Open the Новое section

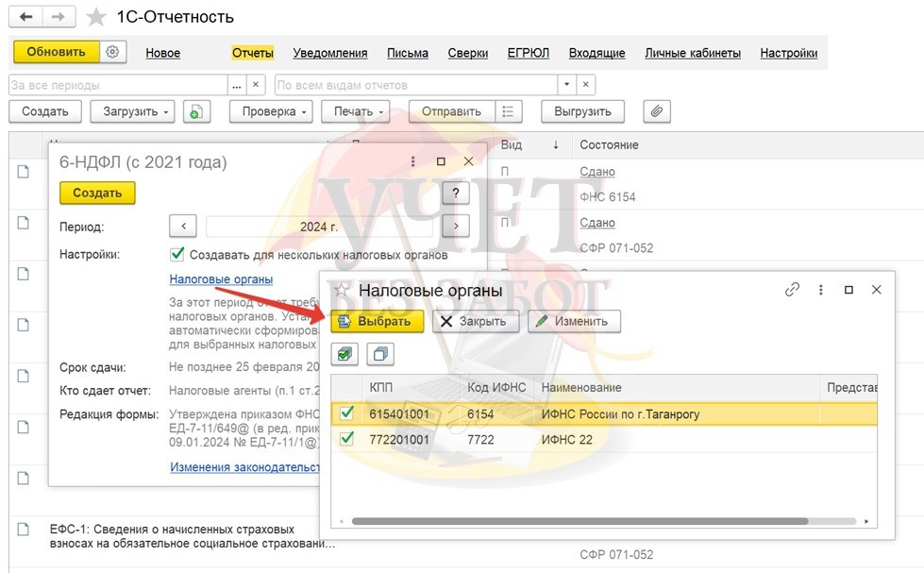tap(162, 53)
